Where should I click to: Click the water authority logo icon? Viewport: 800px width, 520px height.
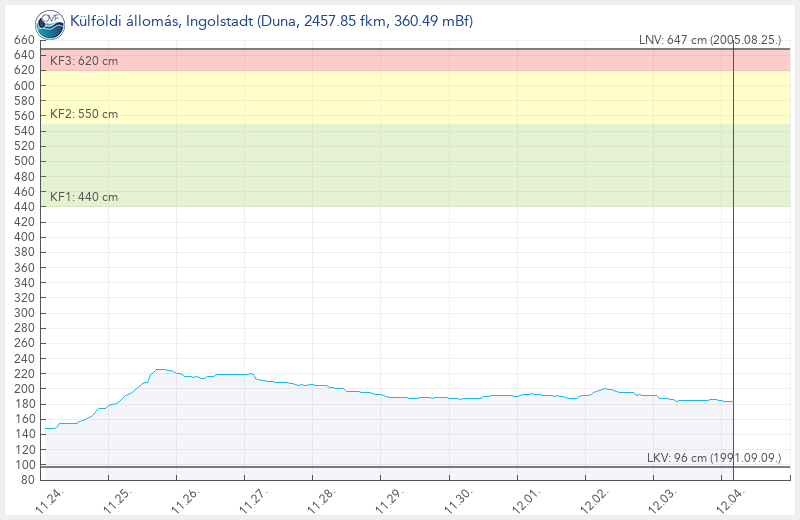(x=49, y=23)
